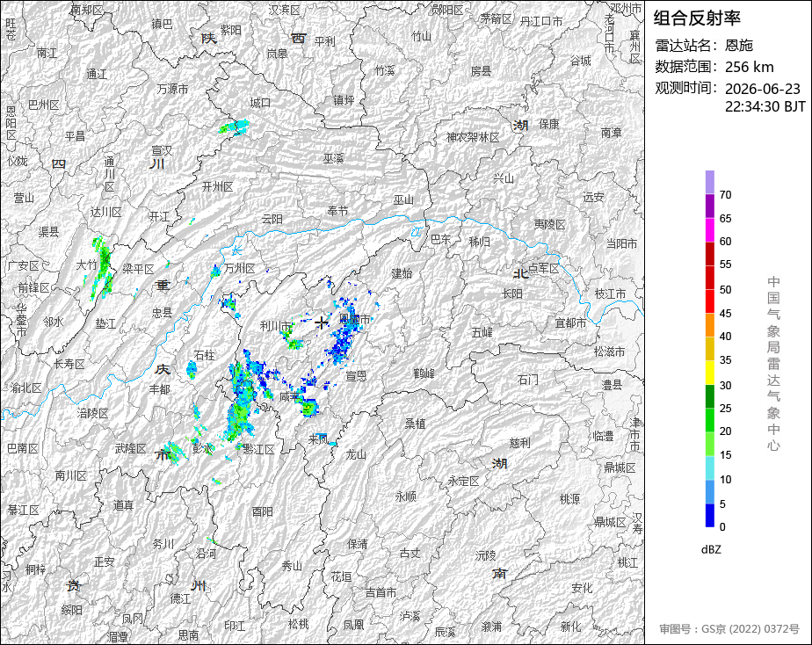Click the map label '秭归'
Image resolution: width=812 pixels, height=645 pixels.
(479, 242)
